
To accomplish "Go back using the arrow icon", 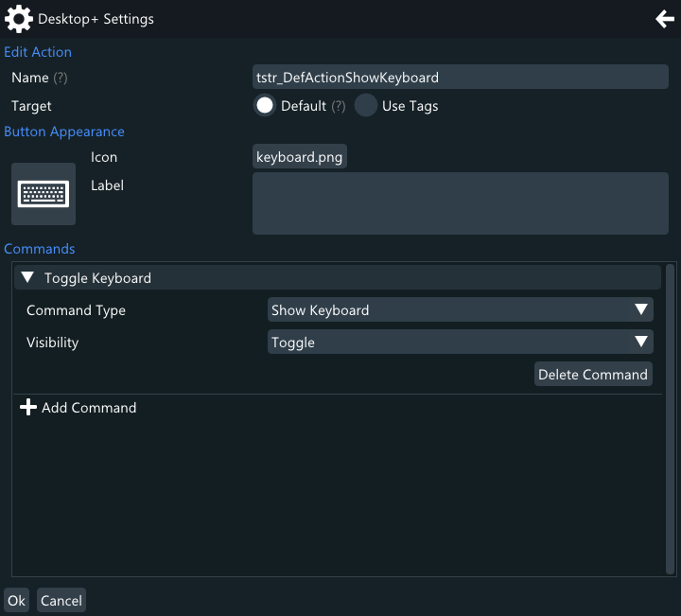I will [664, 19].
